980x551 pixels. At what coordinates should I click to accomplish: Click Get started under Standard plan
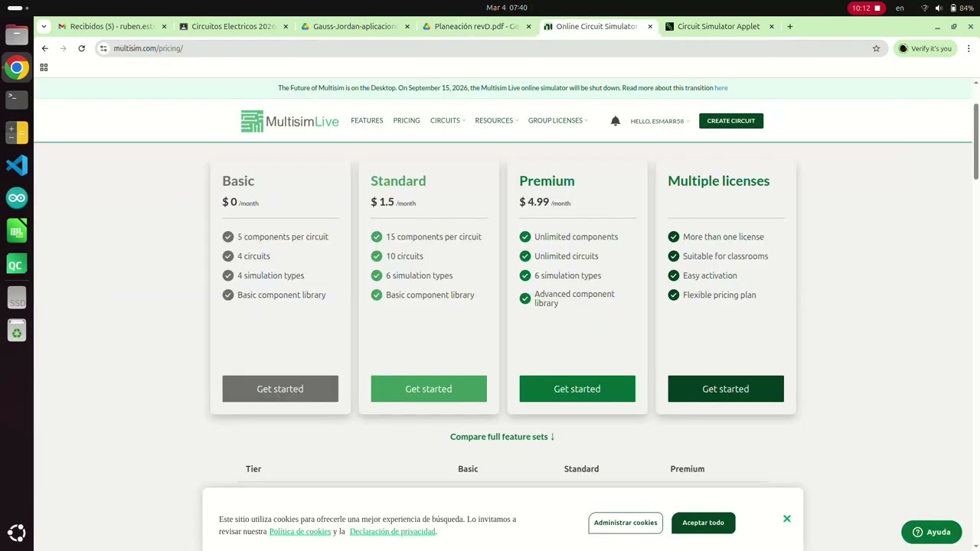429,389
